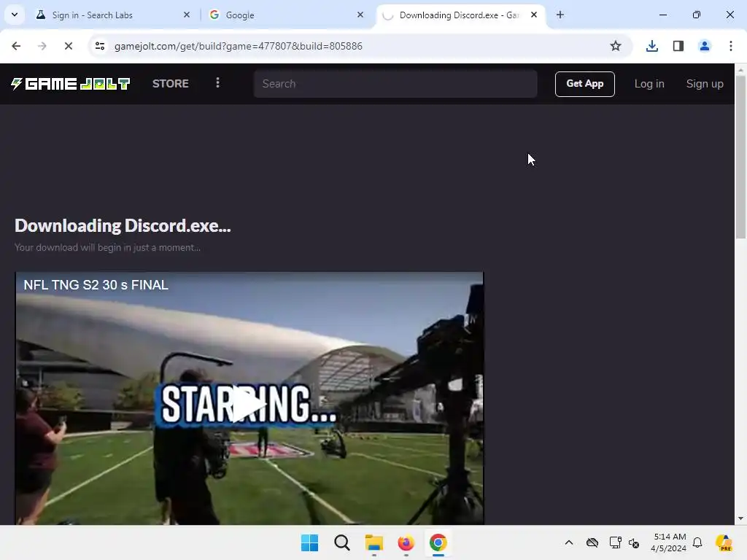Open the Chrome profile menu
This screenshot has width=747, height=560.
coord(704,46)
